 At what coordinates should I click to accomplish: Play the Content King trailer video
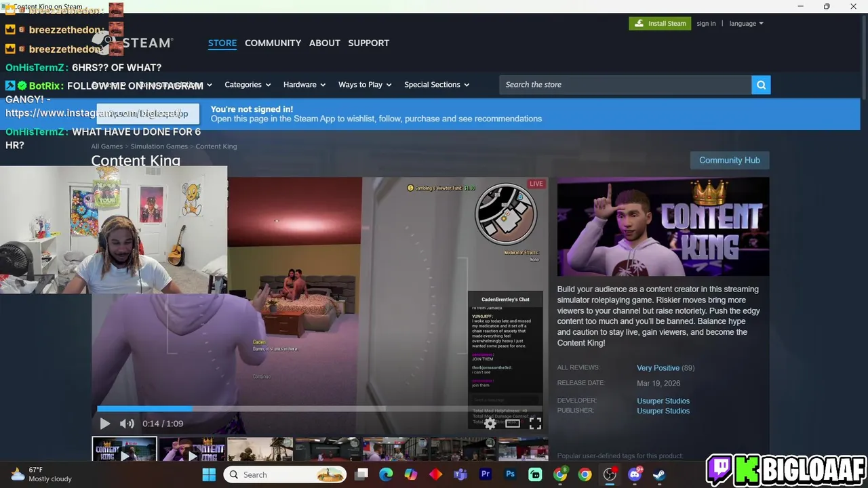coord(105,424)
